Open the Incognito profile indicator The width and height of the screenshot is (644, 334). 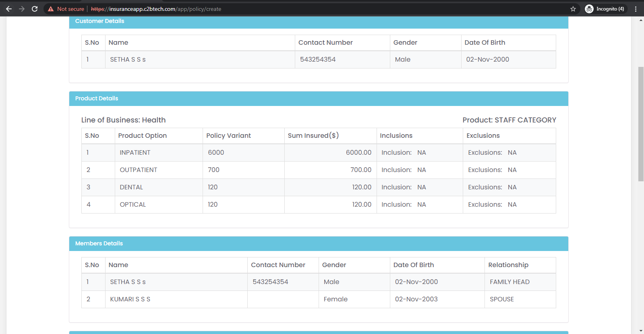click(605, 9)
